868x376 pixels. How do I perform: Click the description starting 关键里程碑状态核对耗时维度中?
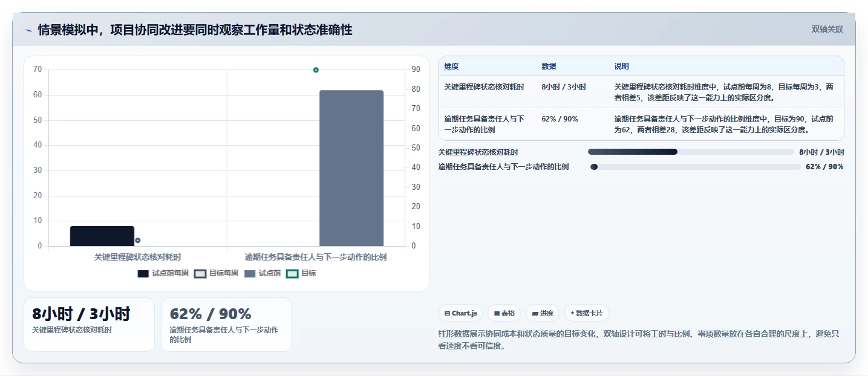[724, 92]
